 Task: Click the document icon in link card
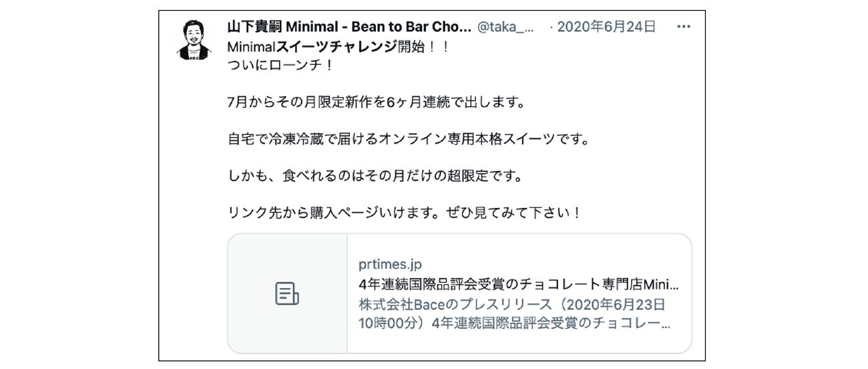click(x=287, y=293)
